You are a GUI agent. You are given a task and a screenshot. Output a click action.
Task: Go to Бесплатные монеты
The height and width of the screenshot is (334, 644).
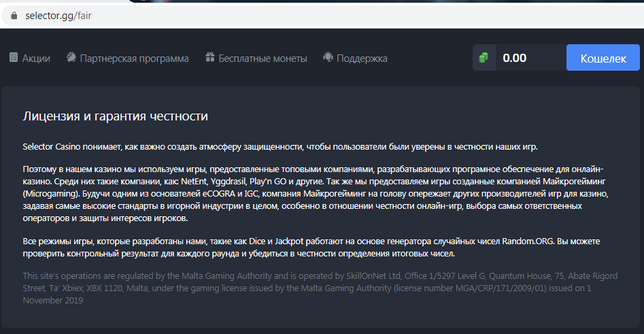pyautogui.click(x=262, y=59)
